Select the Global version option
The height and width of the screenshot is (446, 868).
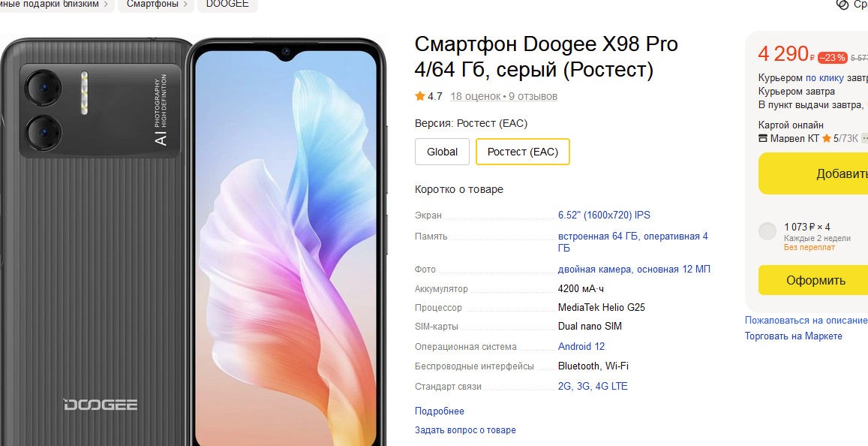point(443,152)
